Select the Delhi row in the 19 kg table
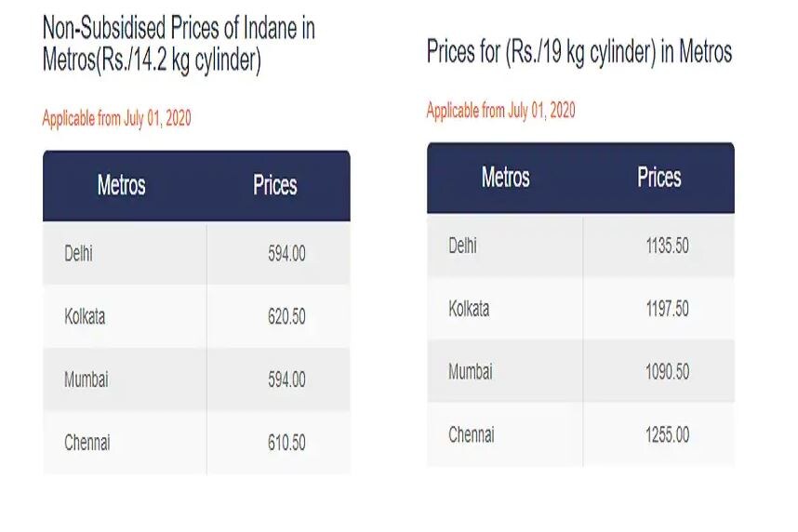 [580, 246]
